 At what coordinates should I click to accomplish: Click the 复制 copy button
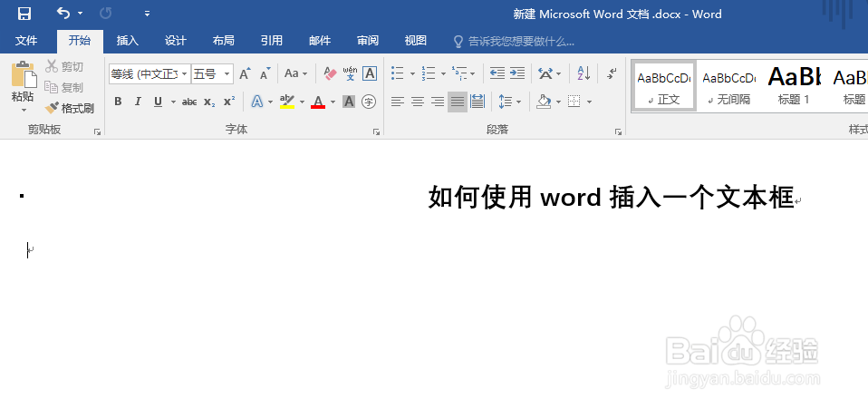click(x=64, y=87)
